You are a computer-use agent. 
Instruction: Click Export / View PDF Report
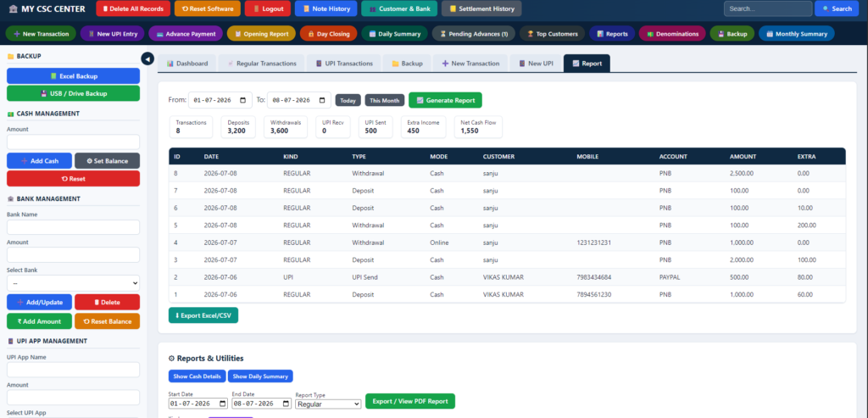410,401
